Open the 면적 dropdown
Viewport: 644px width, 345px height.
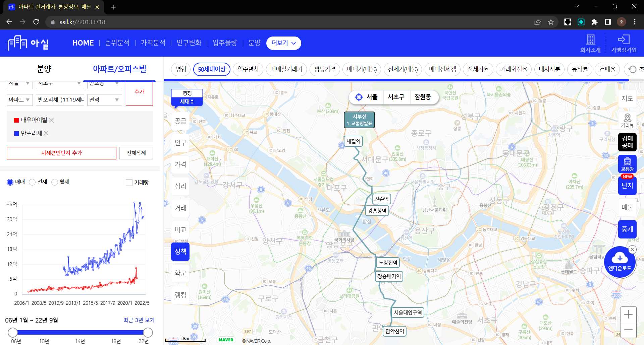104,100
